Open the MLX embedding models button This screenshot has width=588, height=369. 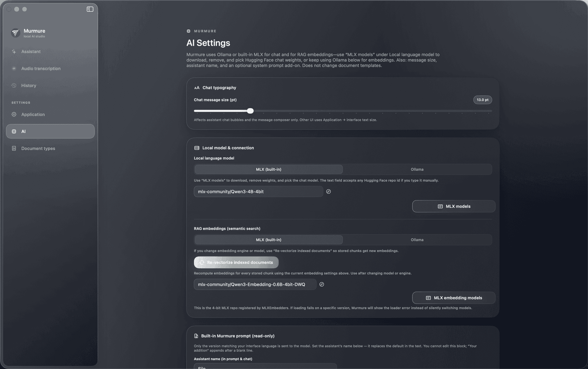[x=454, y=298]
